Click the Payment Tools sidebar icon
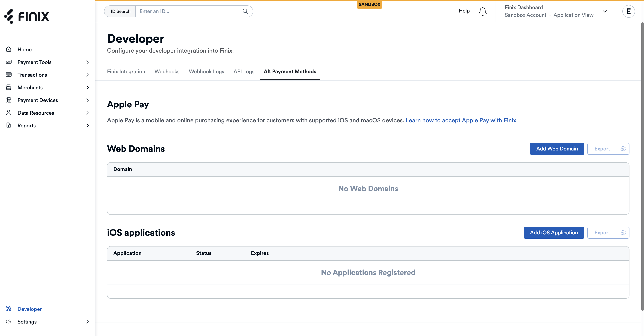This screenshot has width=644, height=336. [x=9, y=62]
